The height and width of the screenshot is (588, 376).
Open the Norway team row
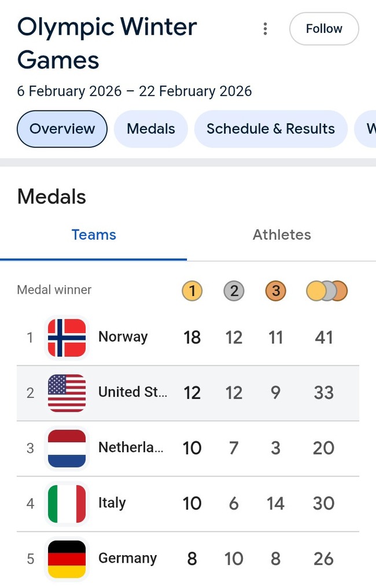[x=123, y=337]
